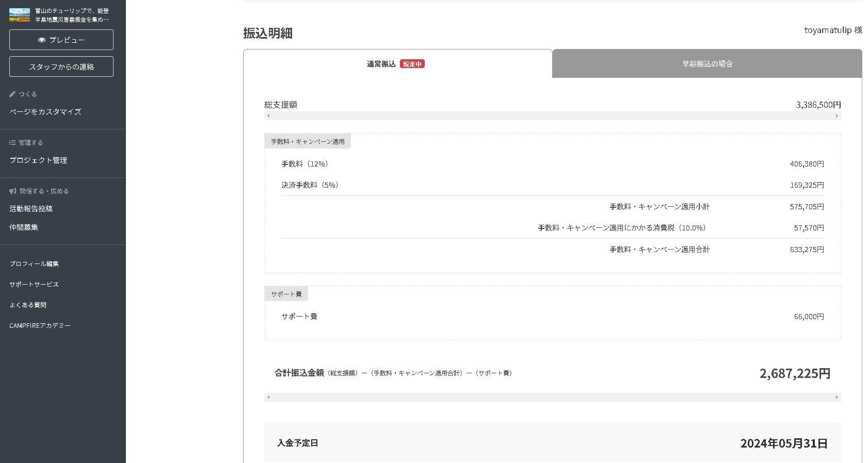
Task: Open スタッフからの連絡 messages
Action: [61, 67]
